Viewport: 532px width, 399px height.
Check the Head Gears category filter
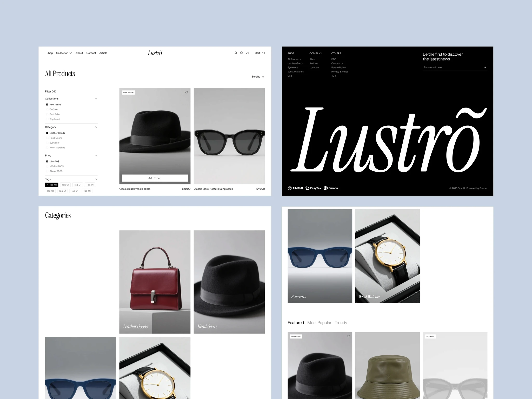47,138
